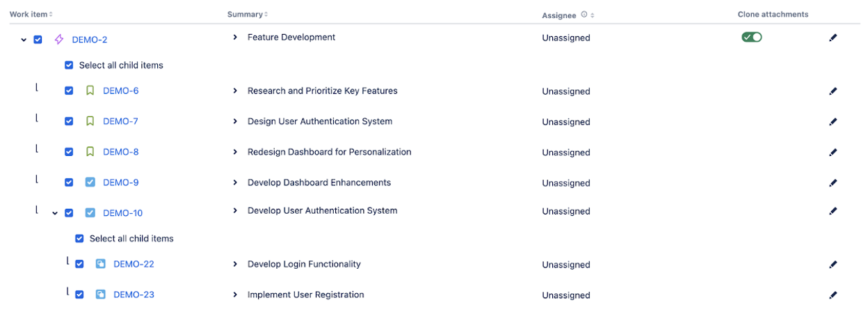
Task: Collapse the DEMO-10 child items
Action: point(55,213)
